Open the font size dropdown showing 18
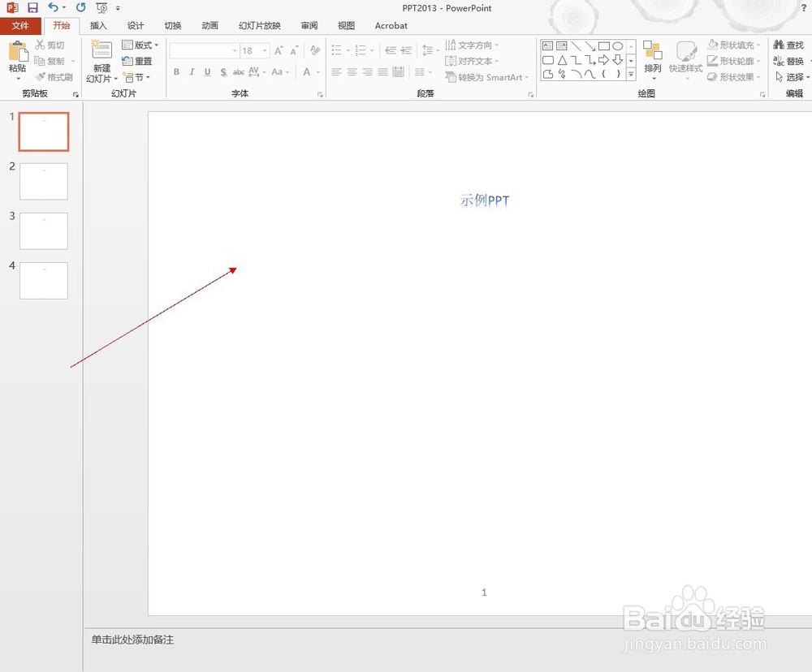The width and height of the screenshot is (812, 672). coord(266,50)
